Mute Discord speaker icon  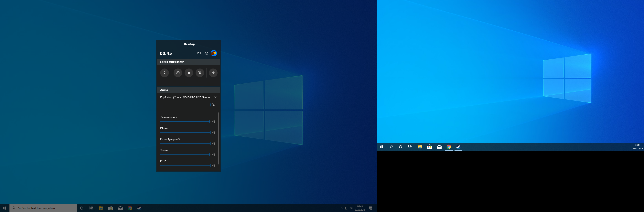click(213, 132)
